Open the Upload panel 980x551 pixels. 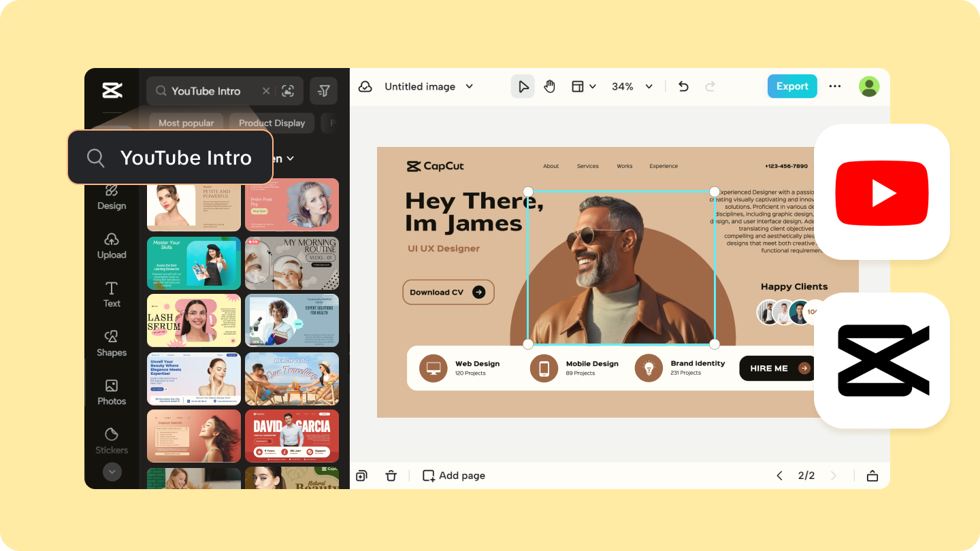(112, 246)
